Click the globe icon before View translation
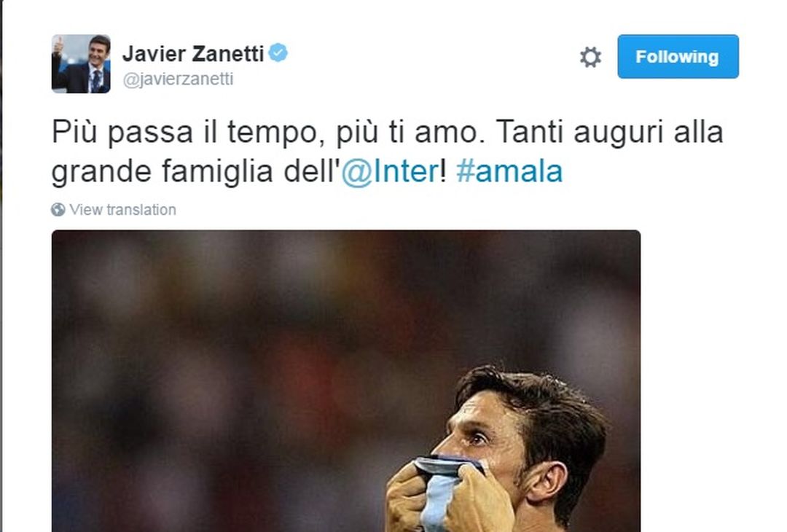 coord(58,209)
